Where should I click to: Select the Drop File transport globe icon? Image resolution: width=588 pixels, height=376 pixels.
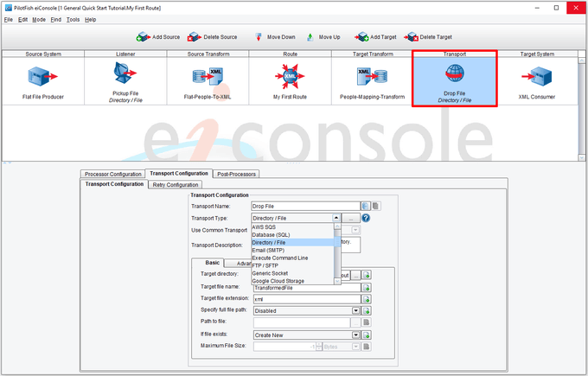point(455,73)
